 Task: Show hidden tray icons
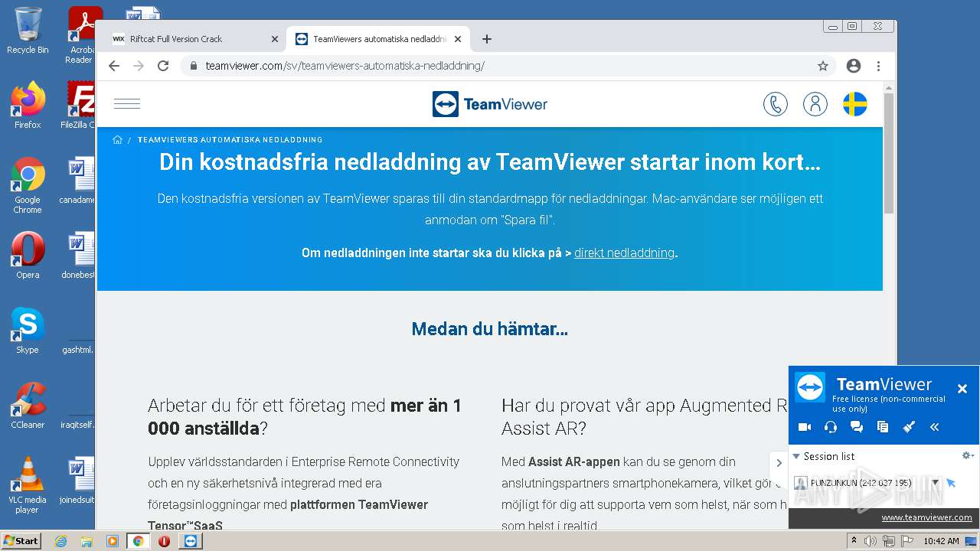point(854,541)
